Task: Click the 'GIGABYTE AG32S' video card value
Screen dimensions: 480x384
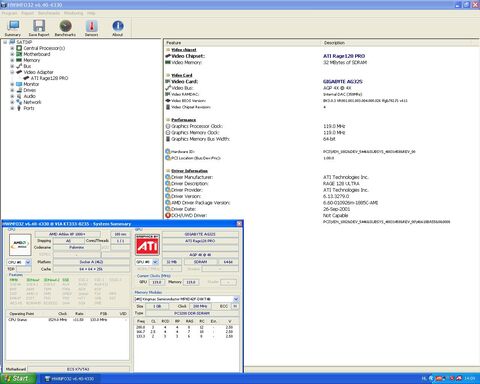Action: click(343, 82)
